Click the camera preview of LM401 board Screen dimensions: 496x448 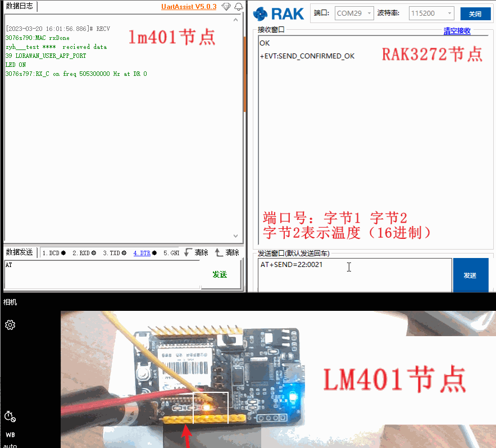[x=278, y=379]
